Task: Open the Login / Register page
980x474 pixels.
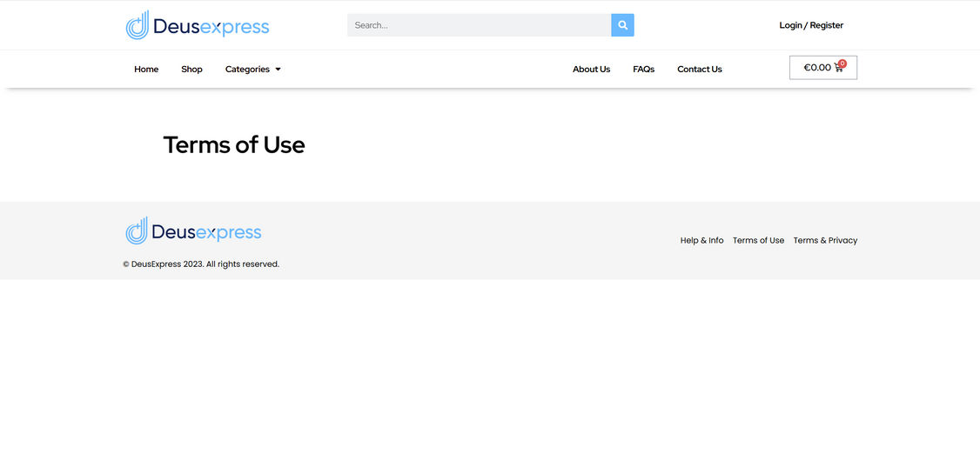Action: coord(811,25)
